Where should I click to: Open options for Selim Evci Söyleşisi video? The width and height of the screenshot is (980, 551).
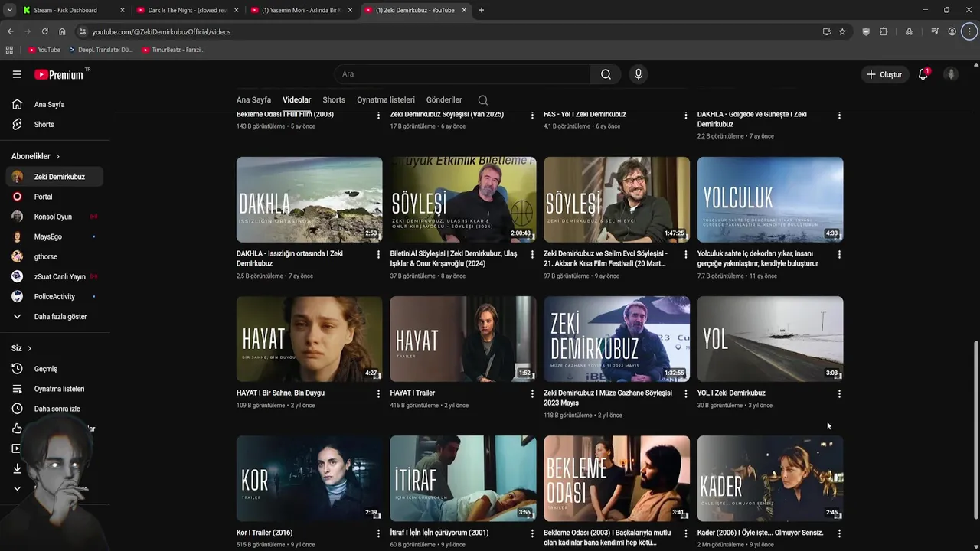[x=685, y=254]
